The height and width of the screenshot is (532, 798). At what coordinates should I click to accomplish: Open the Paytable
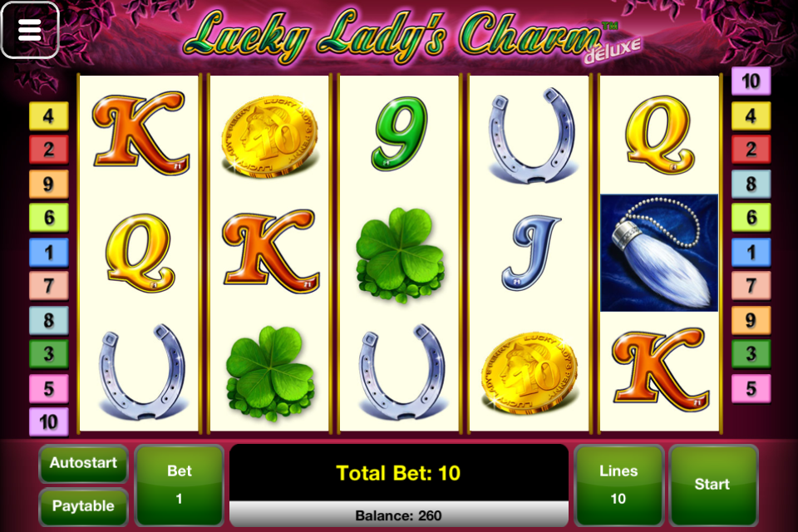(83, 506)
